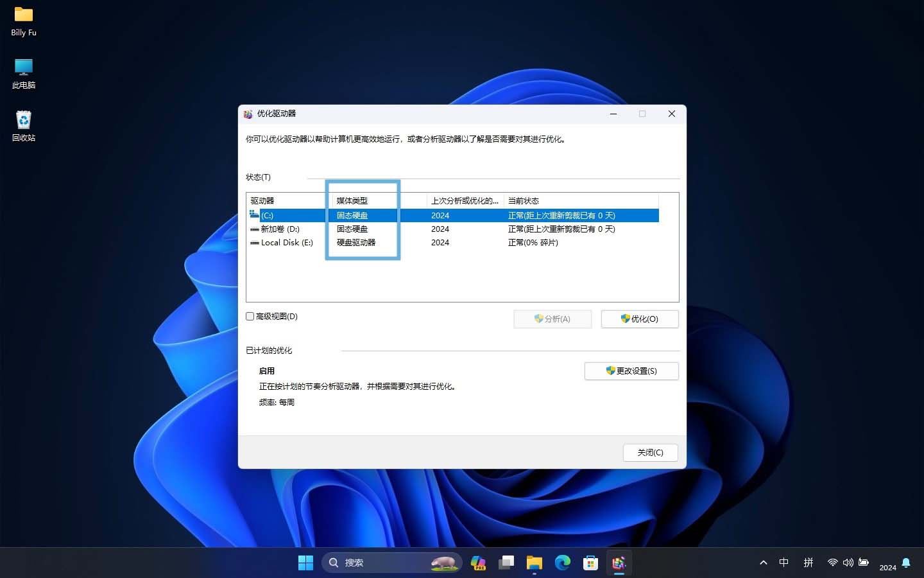Screen dimensions: 924x578
Task: Click the 频率: 每周 text
Action: click(x=277, y=402)
